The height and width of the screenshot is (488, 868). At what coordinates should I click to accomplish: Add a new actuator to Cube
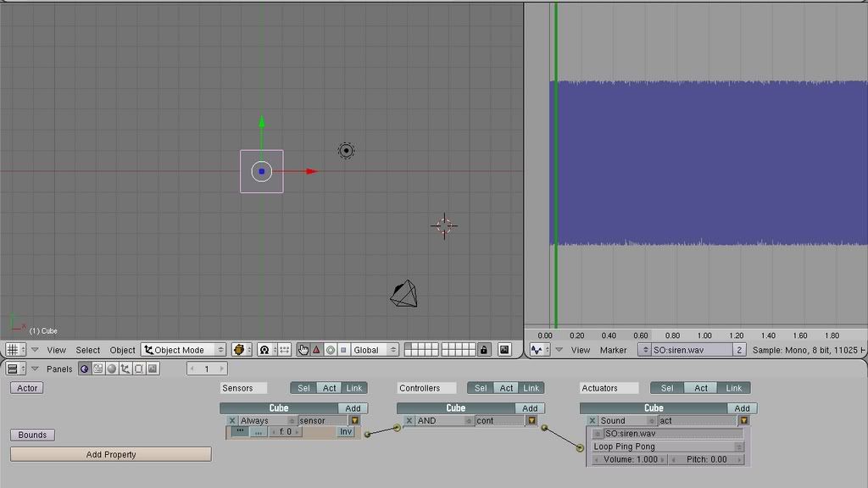[x=742, y=408]
